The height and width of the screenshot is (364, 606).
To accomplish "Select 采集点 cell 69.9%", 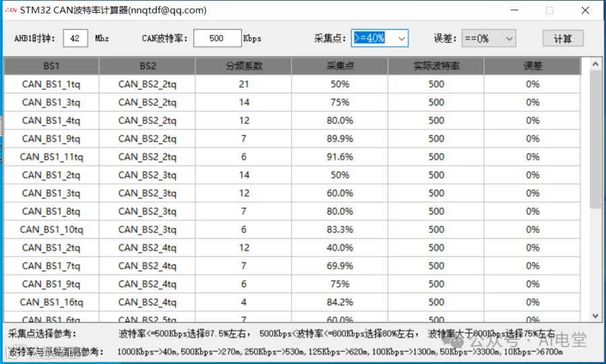I will pos(340,266).
